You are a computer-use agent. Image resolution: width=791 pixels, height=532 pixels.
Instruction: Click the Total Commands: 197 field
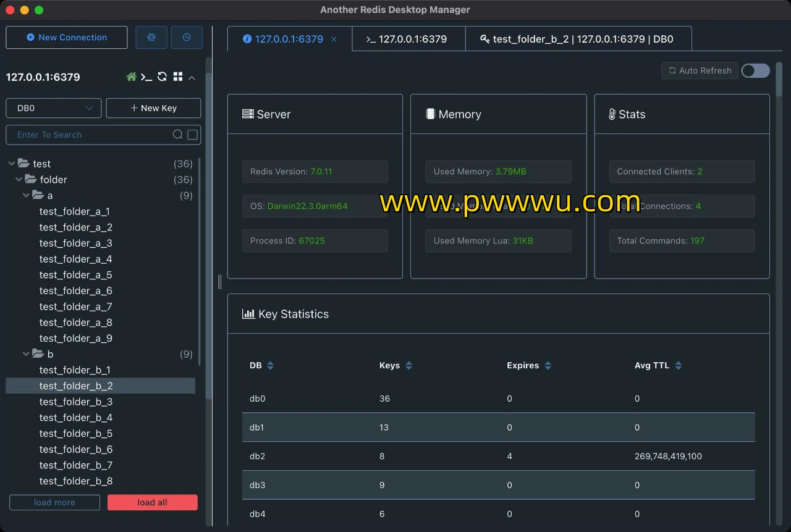tap(682, 241)
